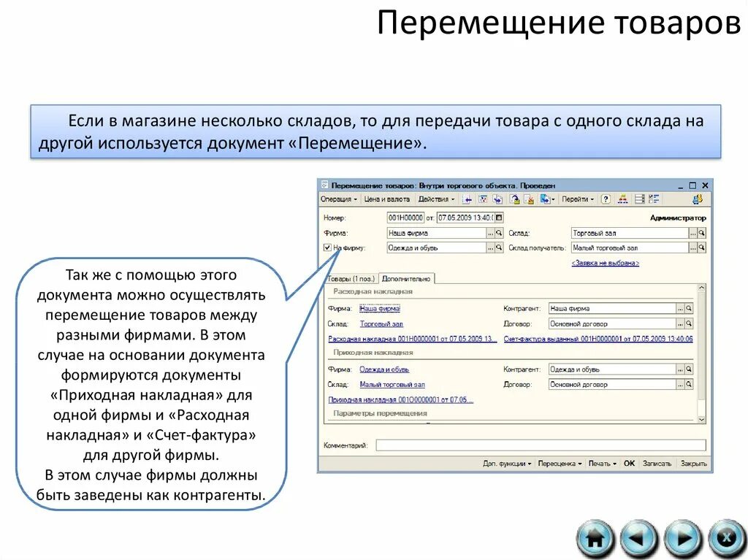
Task: Click the checklist properties toolbar icon
Action: point(654,199)
